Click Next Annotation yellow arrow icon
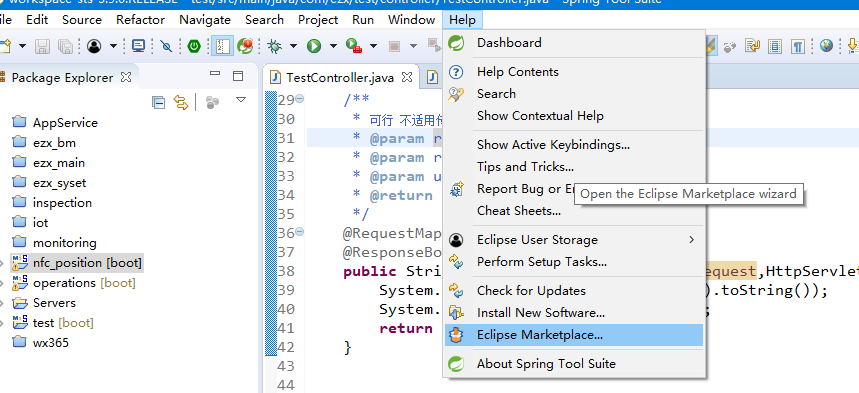 click(854, 47)
